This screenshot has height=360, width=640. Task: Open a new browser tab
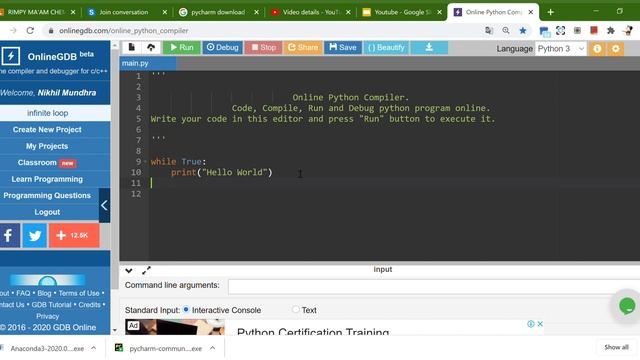pyautogui.click(x=550, y=12)
